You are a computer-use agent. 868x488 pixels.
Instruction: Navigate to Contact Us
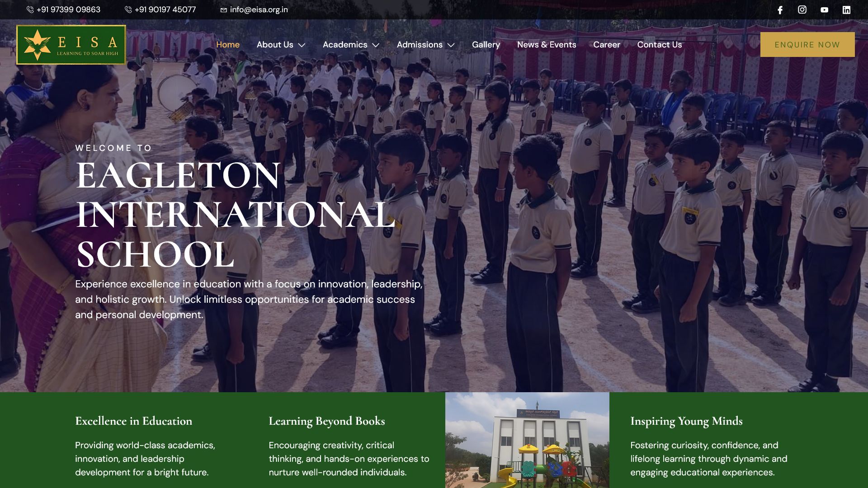pos(660,45)
